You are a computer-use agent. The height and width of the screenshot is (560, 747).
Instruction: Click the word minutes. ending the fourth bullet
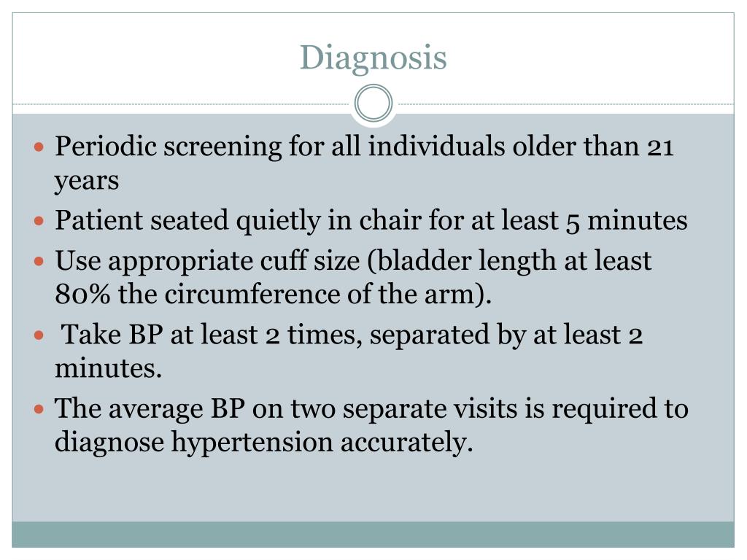(108, 369)
